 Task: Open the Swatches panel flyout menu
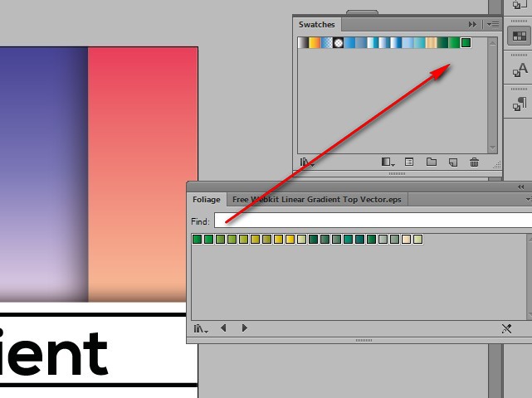(493, 24)
